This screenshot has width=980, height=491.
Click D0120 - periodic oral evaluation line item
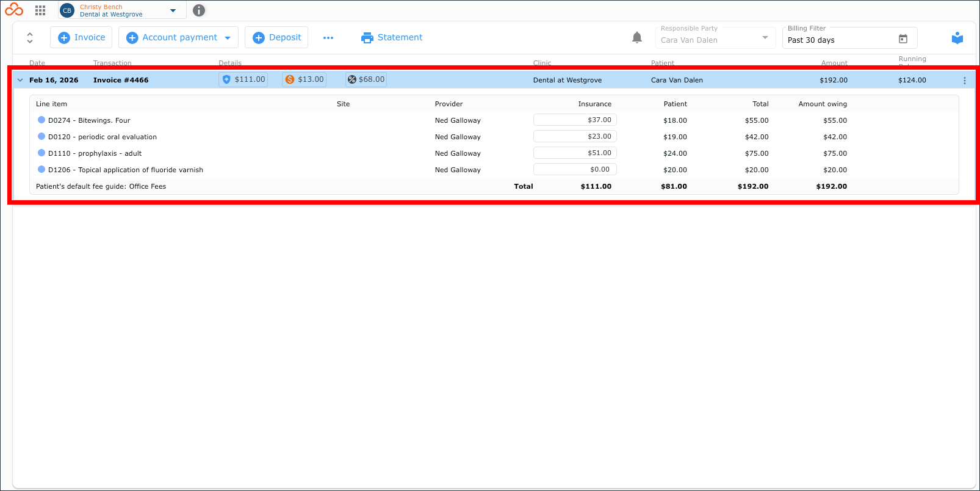point(103,137)
